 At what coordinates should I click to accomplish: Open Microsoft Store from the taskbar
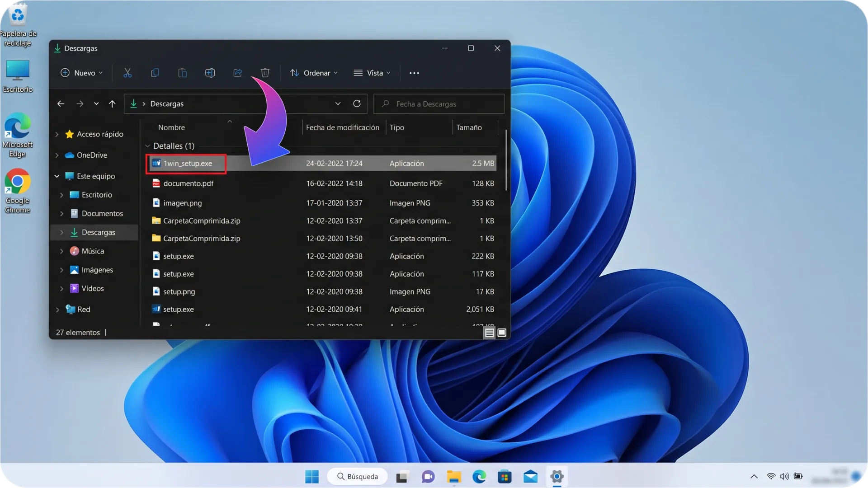tap(505, 477)
